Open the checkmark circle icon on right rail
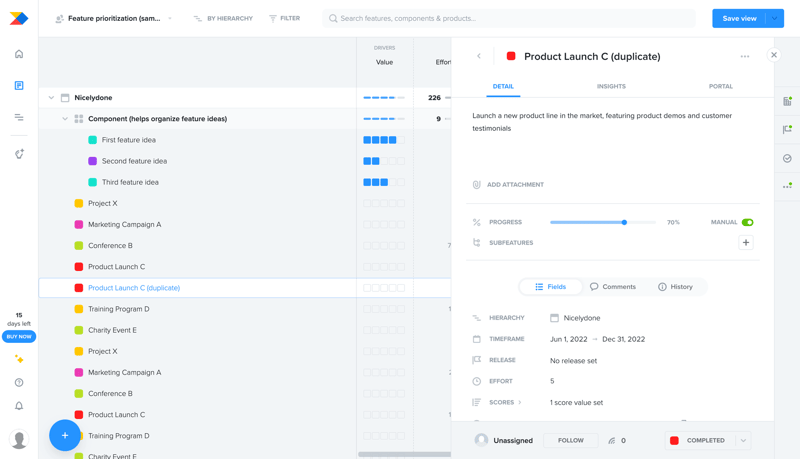 pos(787,159)
